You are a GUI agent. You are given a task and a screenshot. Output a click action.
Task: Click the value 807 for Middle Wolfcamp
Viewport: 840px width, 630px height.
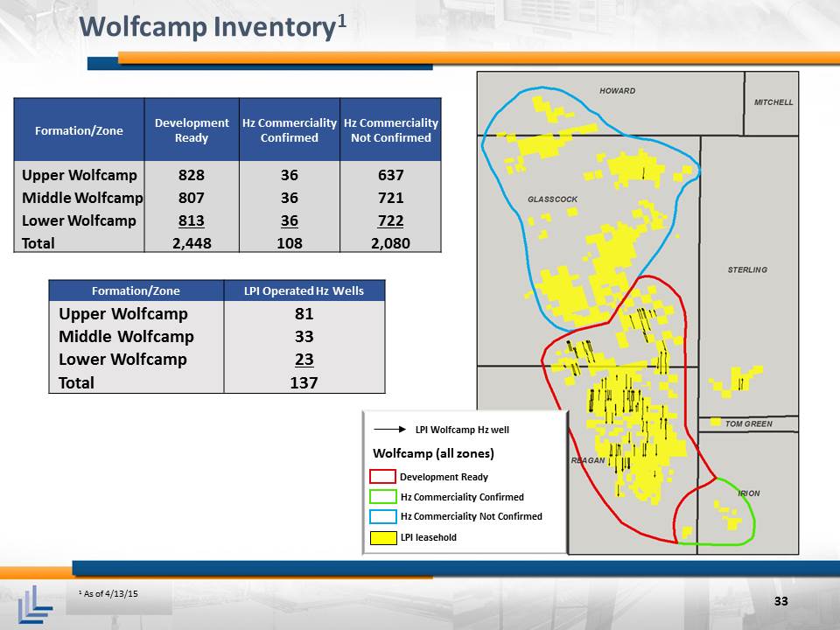click(x=192, y=198)
